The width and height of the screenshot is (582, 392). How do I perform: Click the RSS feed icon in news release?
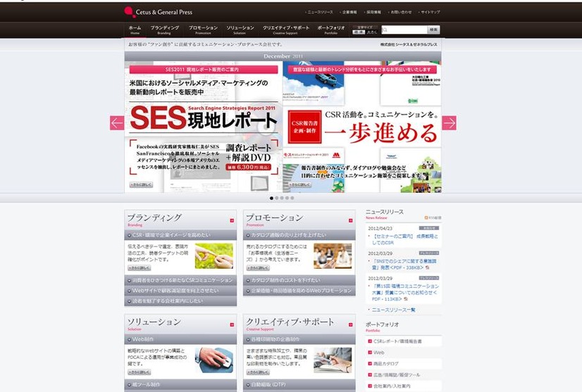point(426,217)
